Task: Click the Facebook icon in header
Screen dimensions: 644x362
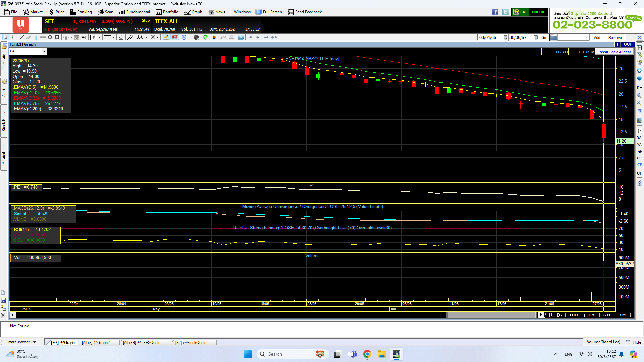Action: [495, 12]
